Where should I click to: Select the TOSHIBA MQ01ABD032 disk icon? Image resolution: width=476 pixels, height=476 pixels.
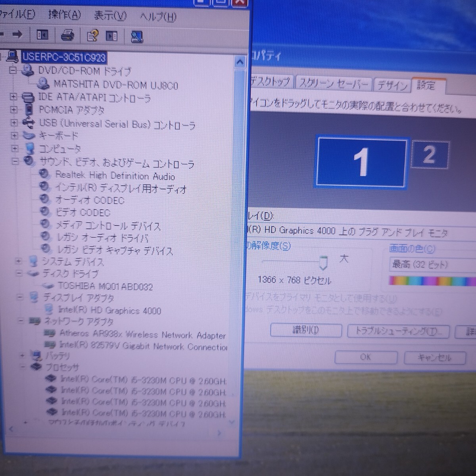pyautogui.click(x=48, y=286)
